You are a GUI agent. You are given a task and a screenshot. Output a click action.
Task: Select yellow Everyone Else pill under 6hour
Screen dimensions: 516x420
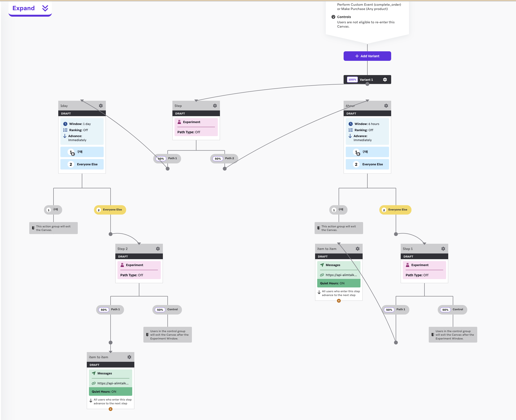395,210
